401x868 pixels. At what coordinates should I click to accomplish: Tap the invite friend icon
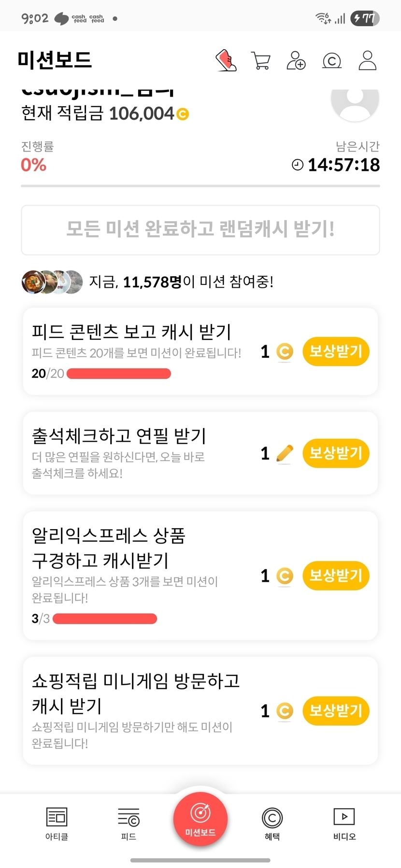point(296,61)
